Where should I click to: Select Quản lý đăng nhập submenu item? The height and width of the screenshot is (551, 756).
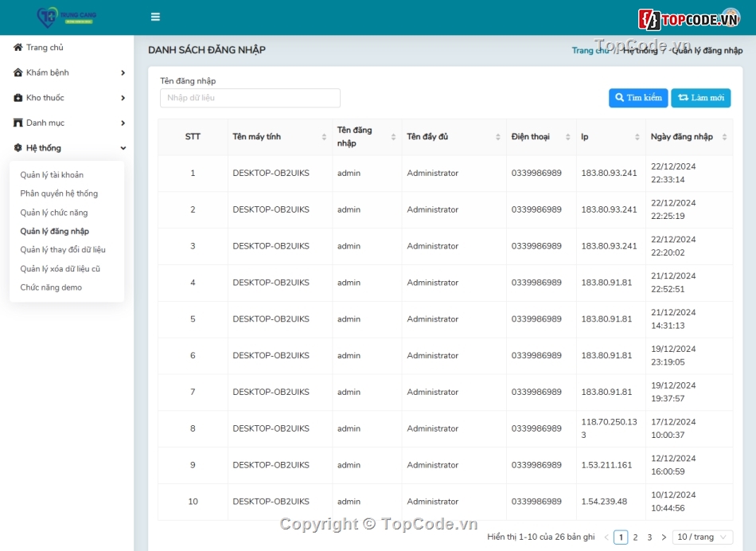click(54, 231)
